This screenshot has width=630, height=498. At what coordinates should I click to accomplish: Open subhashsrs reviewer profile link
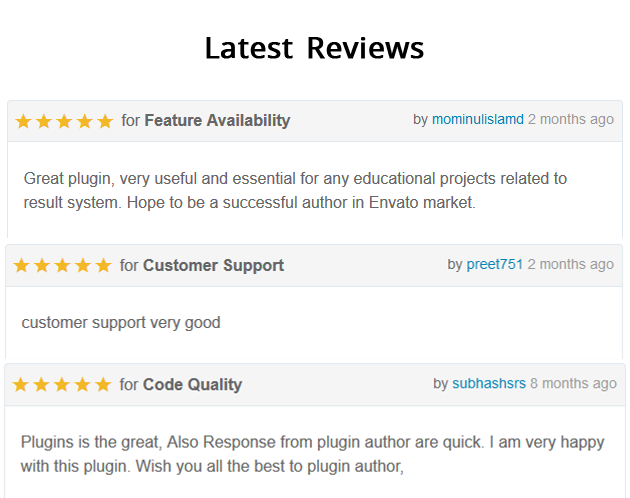pyautogui.click(x=489, y=383)
